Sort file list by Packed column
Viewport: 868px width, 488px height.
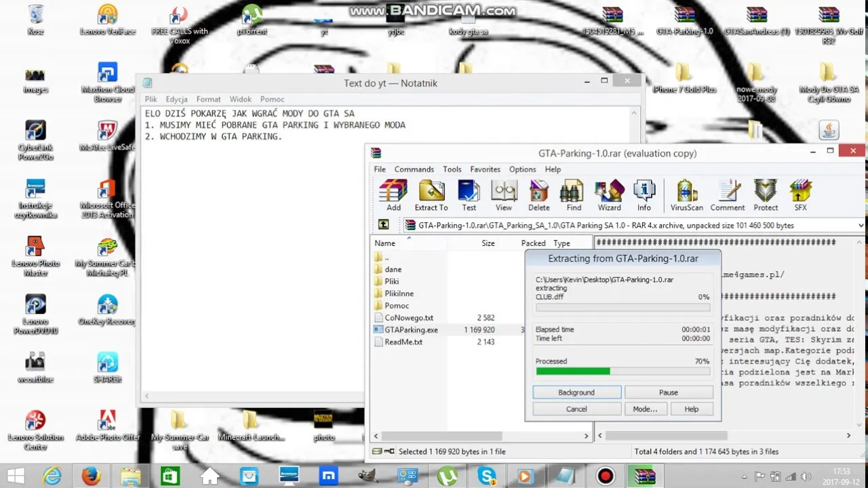[x=533, y=243]
